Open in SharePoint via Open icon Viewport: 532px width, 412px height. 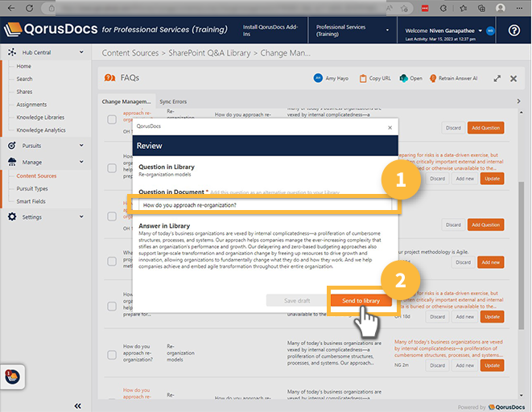[x=403, y=78]
